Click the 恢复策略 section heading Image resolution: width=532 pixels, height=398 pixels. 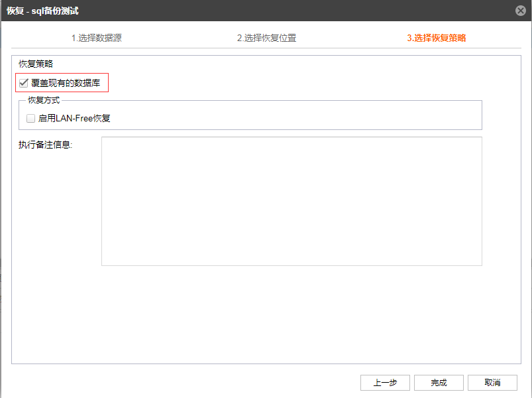tap(36, 64)
